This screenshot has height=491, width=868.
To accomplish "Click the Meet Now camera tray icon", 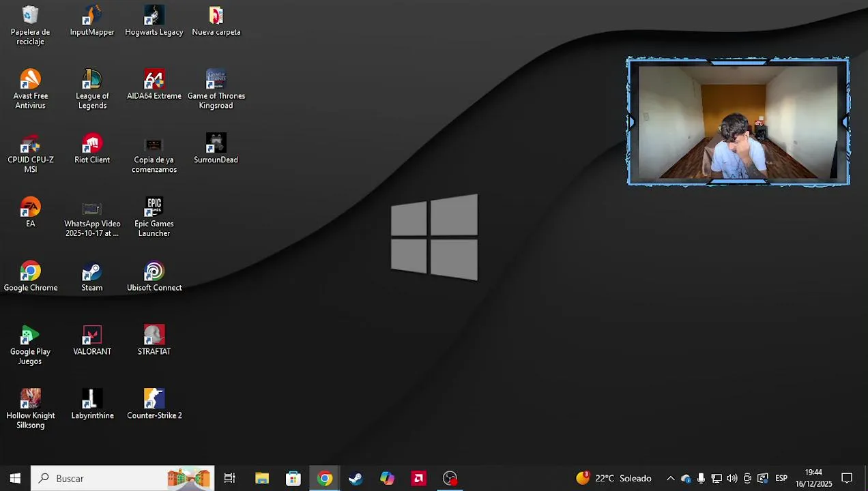I will click(x=747, y=478).
